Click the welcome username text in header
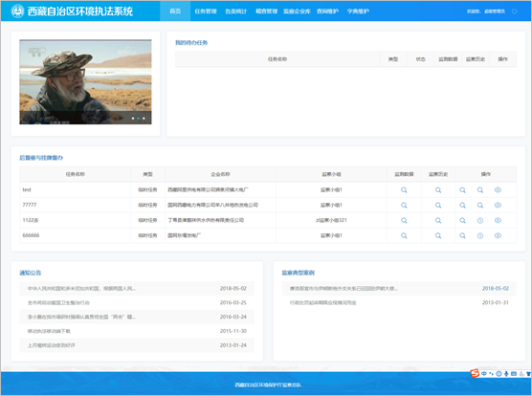 486,11
